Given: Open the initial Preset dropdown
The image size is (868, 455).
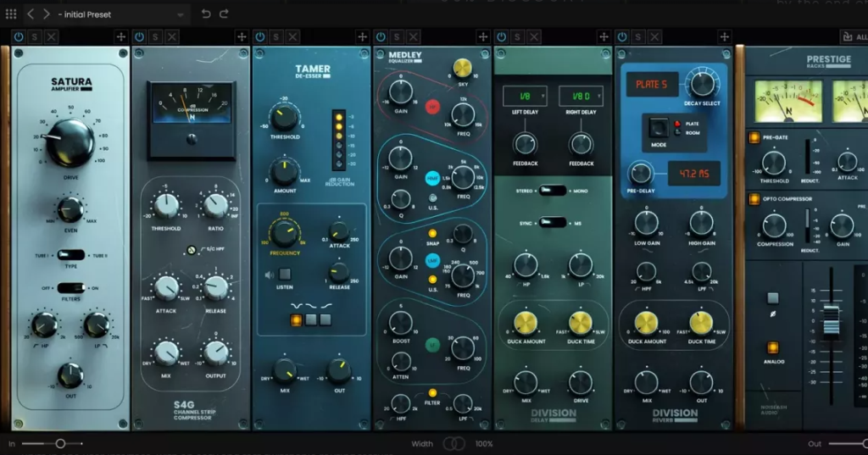Looking at the screenshot, I should pyautogui.click(x=120, y=14).
